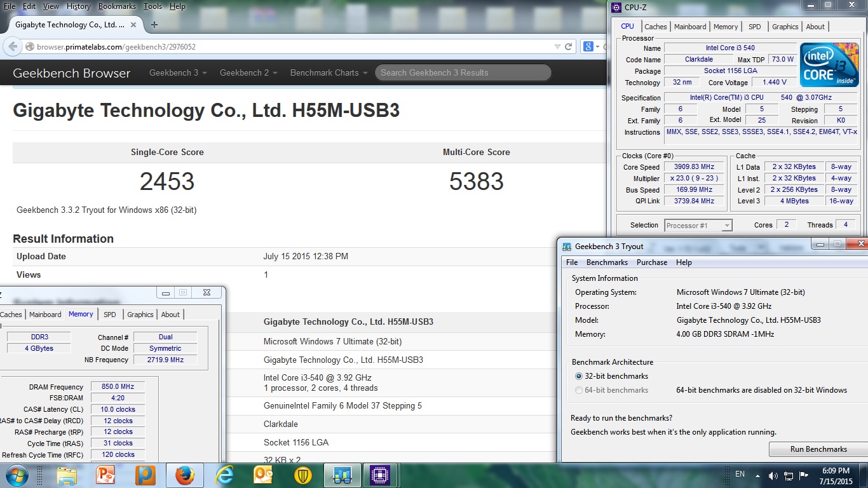Click the CPU-Z title bar icon

click(616, 8)
